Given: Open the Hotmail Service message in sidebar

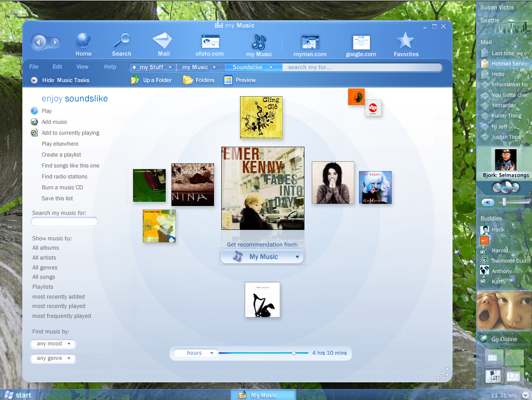Looking at the screenshot, I should tap(510, 63).
